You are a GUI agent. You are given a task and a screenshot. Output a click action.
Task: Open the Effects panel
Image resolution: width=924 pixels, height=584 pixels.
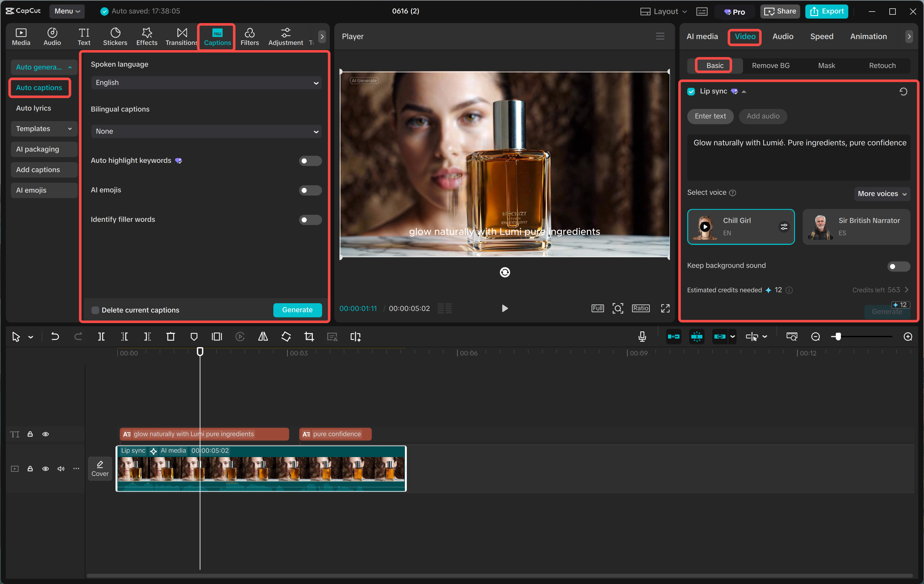(147, 37)
